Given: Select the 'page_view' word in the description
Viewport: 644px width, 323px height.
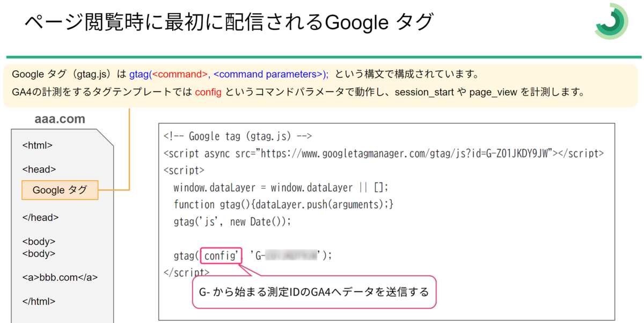Looking at the screenshot, I should coord(493,92).
